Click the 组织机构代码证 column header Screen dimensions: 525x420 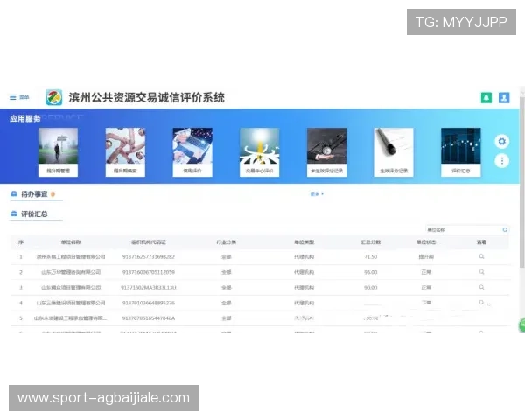149,242
